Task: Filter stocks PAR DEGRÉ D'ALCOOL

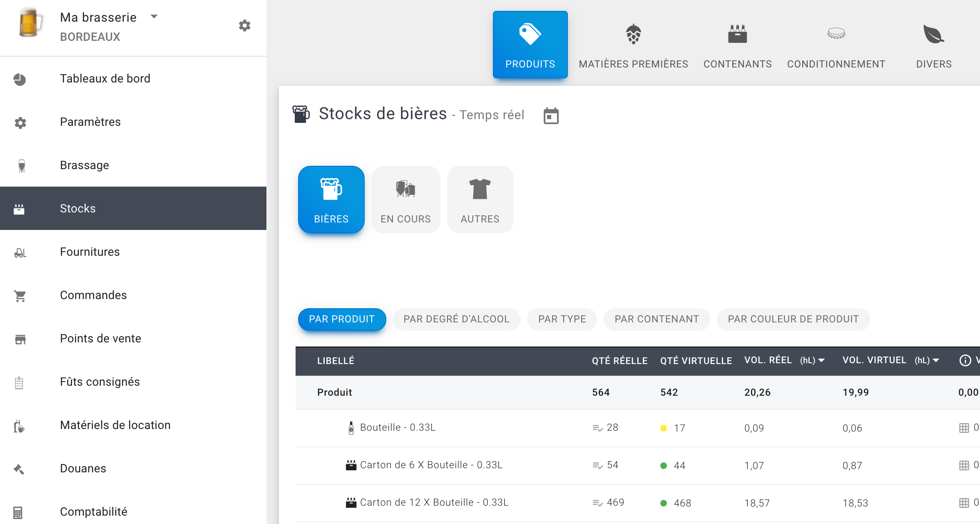Action: (456, 319)
